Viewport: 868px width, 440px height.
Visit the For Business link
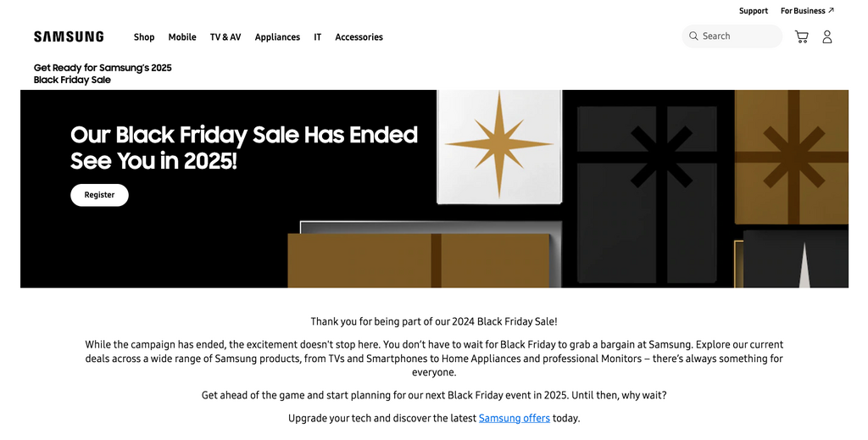(802, 11)
